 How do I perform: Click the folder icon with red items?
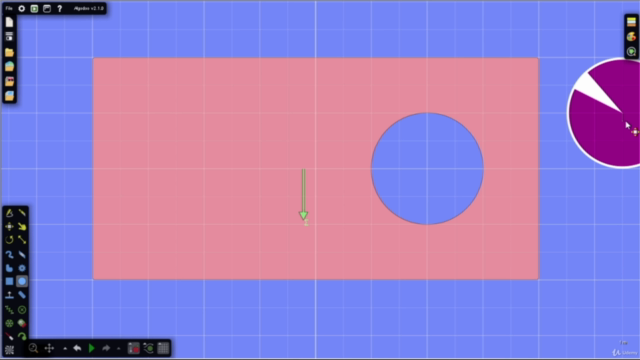click(9, 81)
